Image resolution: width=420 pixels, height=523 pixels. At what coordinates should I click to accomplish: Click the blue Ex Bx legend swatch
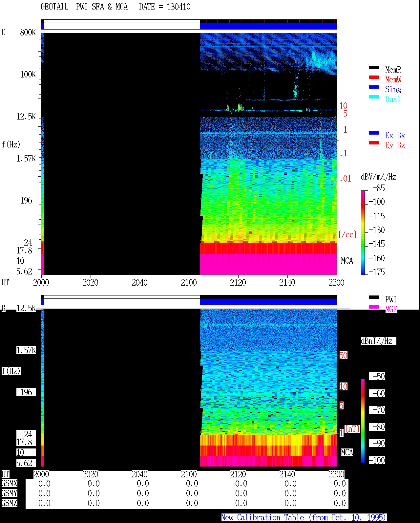pos(374,133)
